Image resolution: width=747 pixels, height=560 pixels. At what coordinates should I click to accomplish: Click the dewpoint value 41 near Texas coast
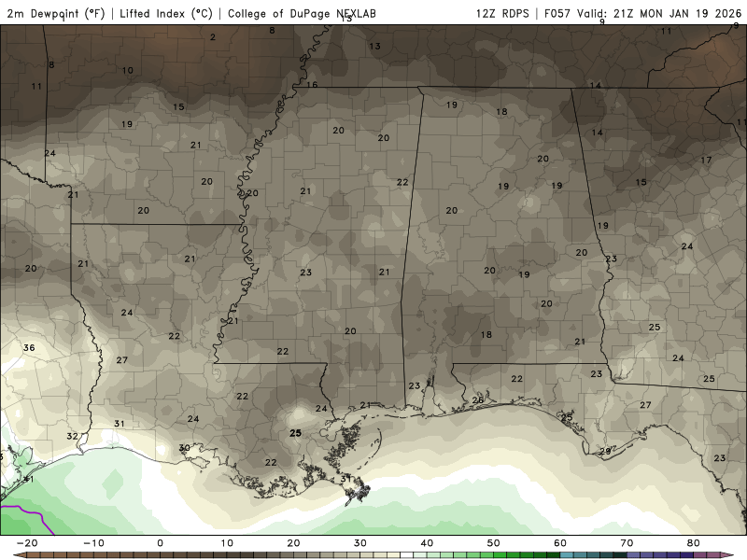[29, 479]
